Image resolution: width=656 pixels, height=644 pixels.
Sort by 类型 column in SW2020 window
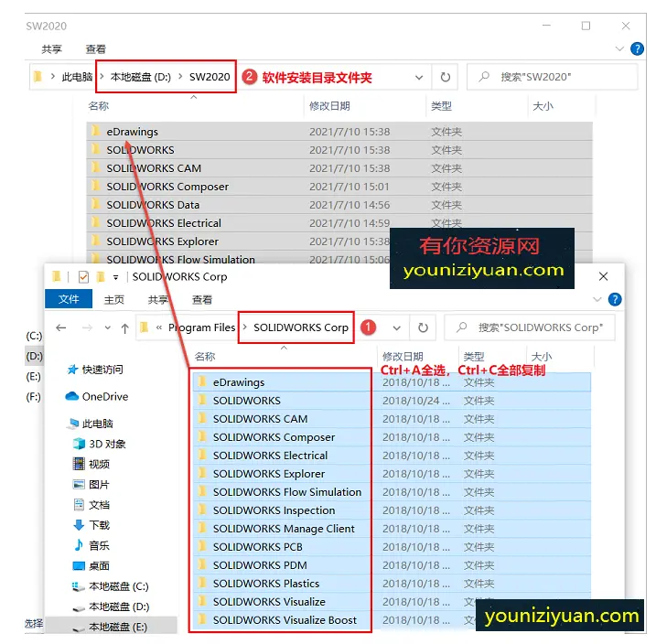pyautogui.click(x=441, y=106)
